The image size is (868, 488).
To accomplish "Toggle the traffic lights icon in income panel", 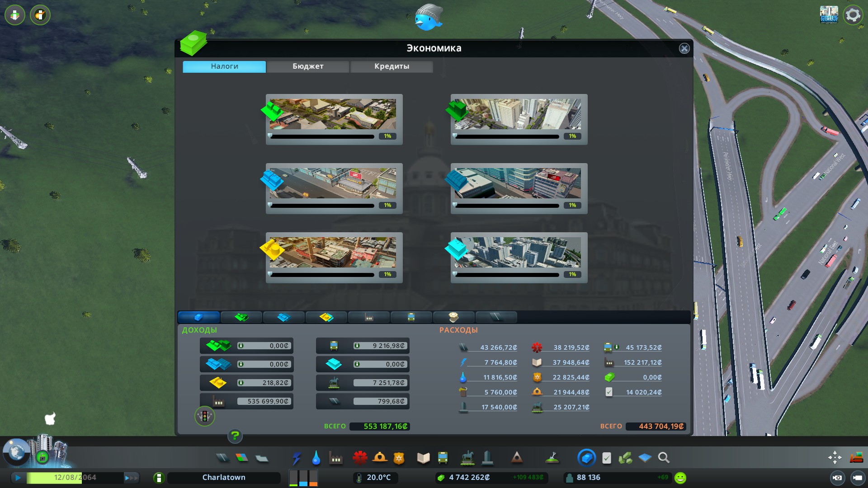I will (x=204, y=416).
